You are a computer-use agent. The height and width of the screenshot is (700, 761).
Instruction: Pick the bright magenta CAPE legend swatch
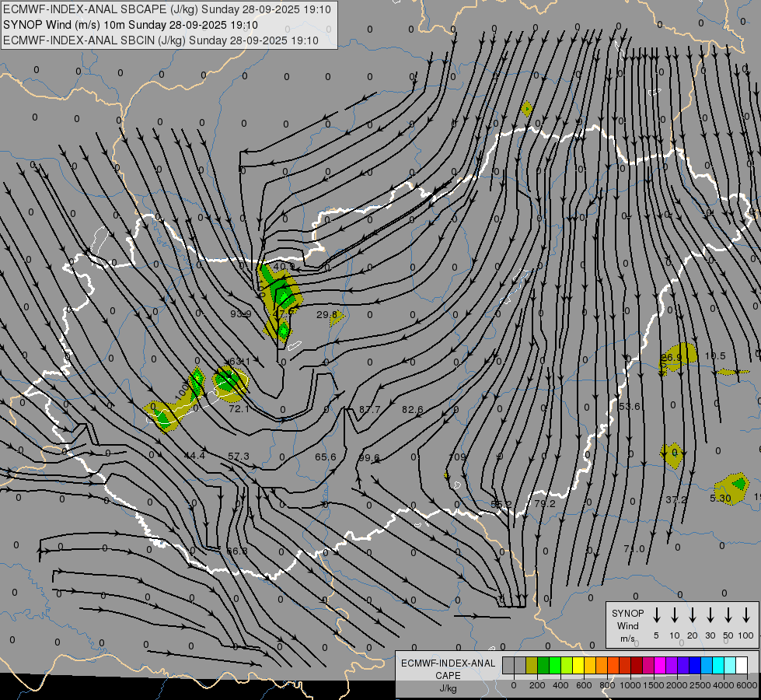(x=660, y=666)
